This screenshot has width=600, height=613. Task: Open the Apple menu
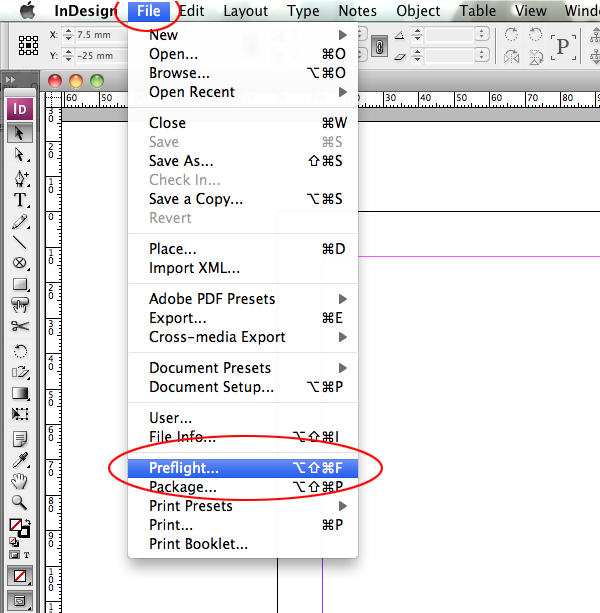click(27, 11)
